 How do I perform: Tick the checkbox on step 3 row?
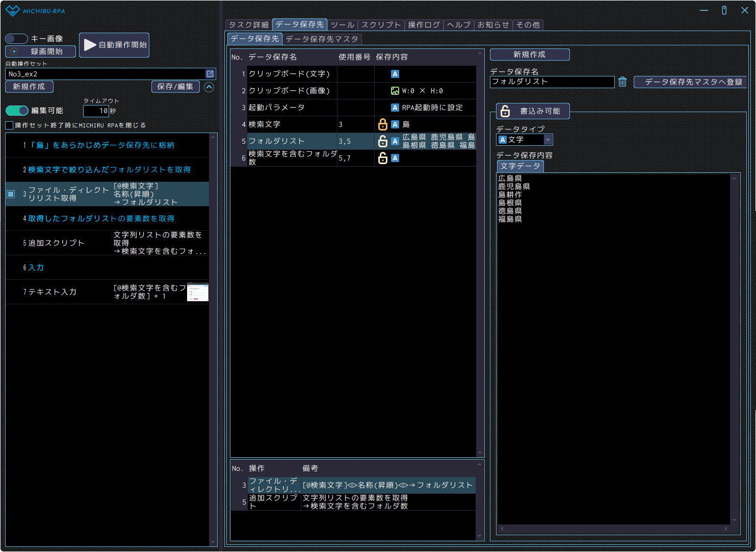11,194
